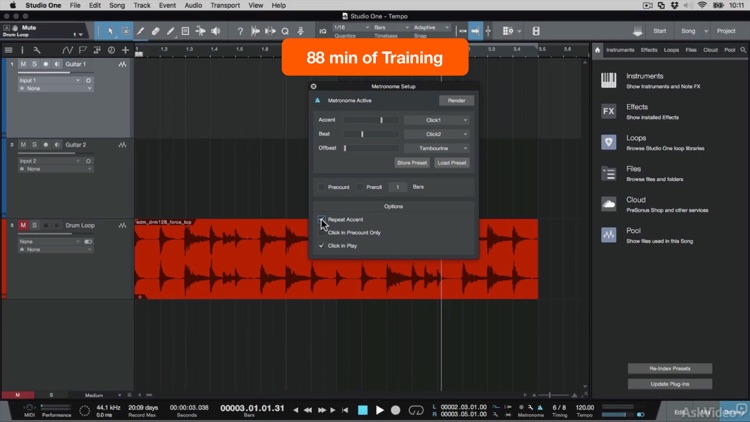Screen dimensions: 750x422
Task: Select the Arrow tool in the toolbar
Action: pos(110,31)
